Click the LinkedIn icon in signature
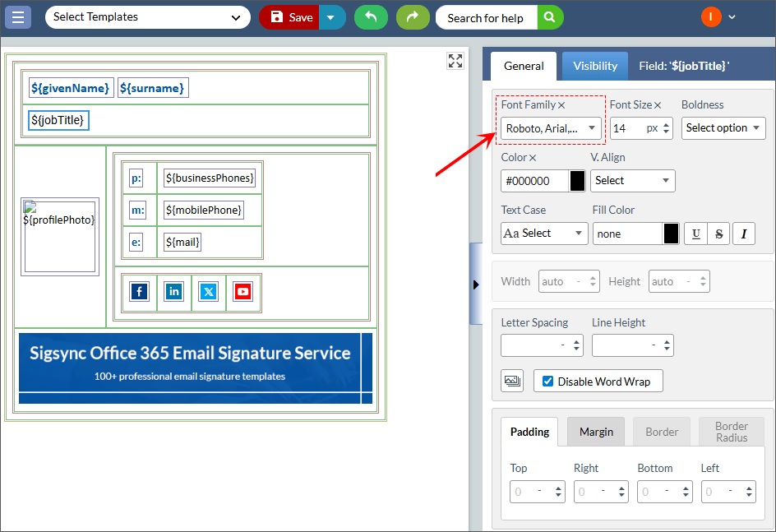 (173, 291)
